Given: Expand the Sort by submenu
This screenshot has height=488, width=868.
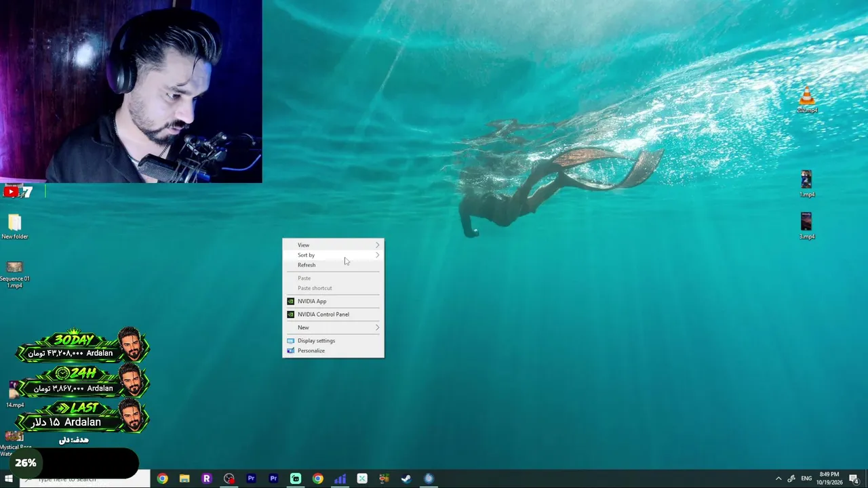Looking at the screenshot, I should coord(333,255).
